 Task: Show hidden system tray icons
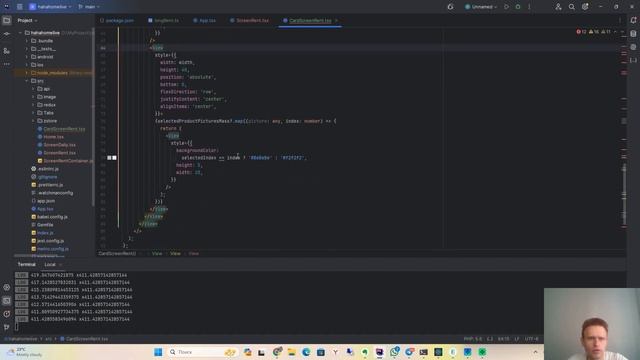tap(535, 352)
